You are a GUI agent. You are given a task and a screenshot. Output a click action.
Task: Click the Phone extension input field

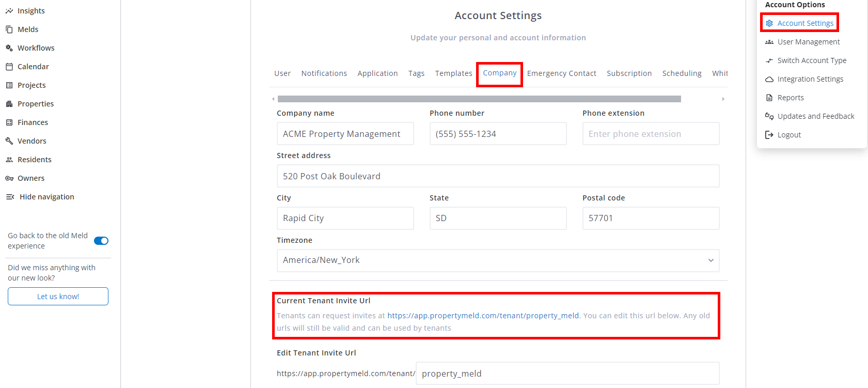click(x=651, y=134)
